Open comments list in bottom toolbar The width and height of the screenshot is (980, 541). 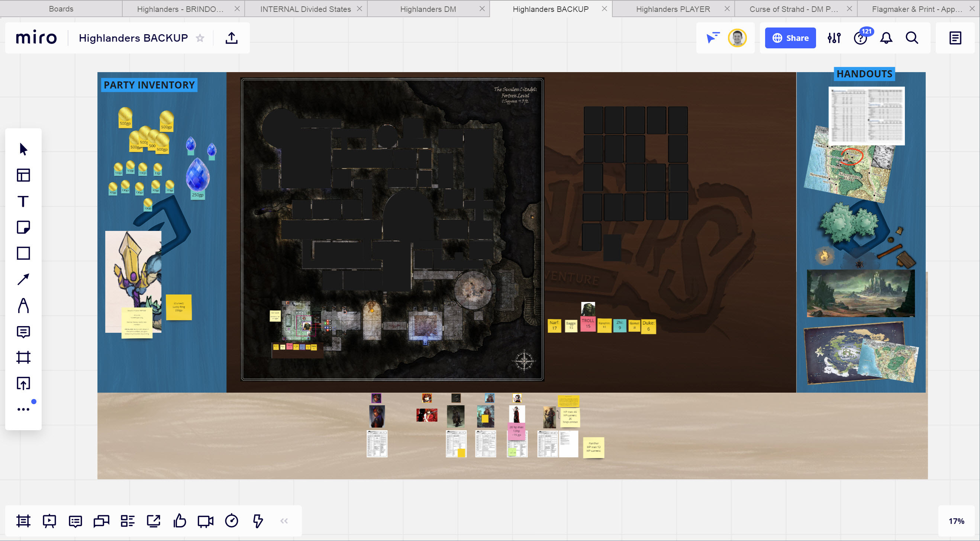pos(75,521)
